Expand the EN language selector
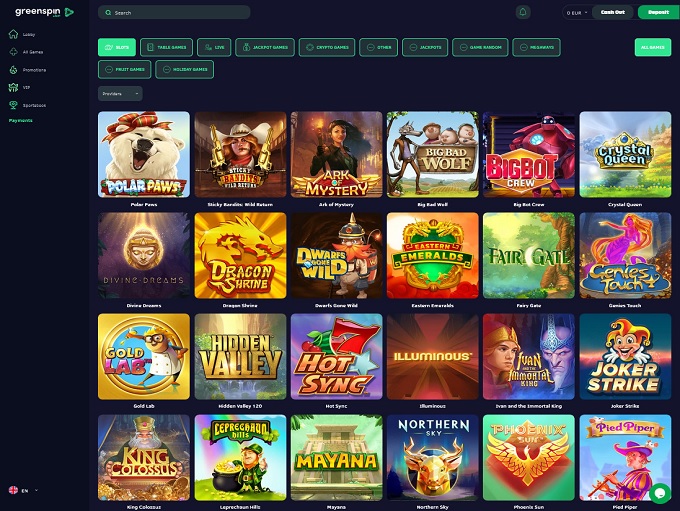Image resolution: width=680 pixels, height=511 pixels. coord(23,491)
